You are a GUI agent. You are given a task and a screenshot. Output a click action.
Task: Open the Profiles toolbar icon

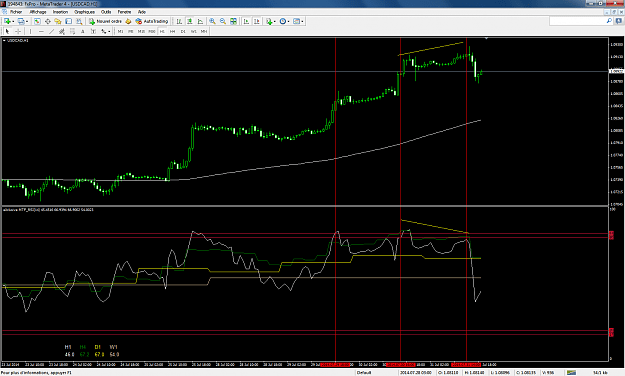[x=21, y=21]
